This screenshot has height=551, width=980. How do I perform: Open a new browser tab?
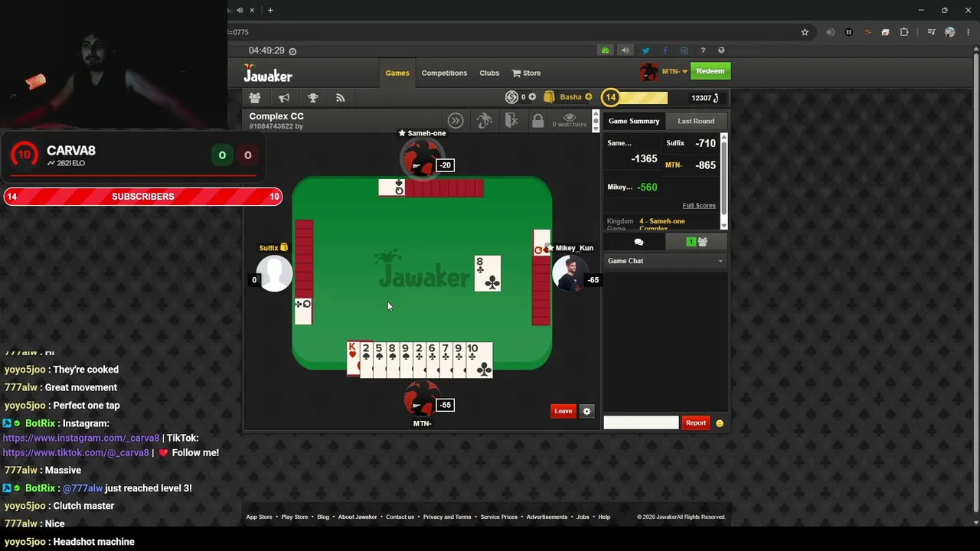coord(270,10)
